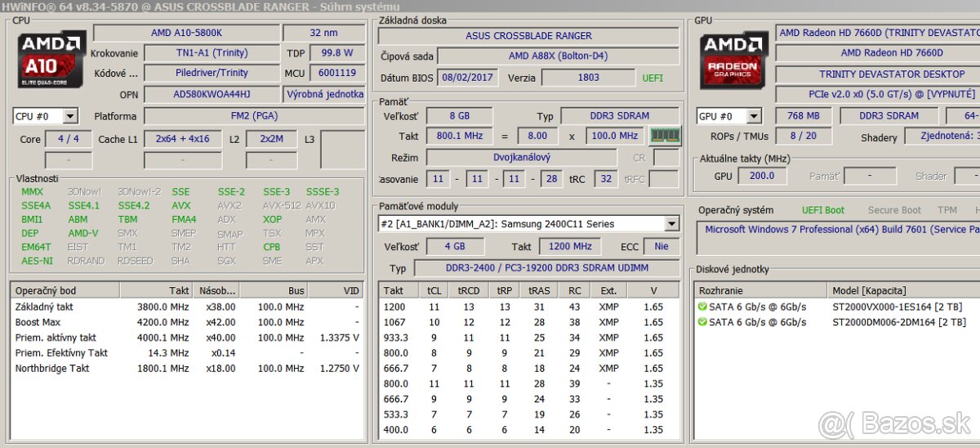
Task: Click the Dvojkanálový memory mode field
Action: (x=521, y=157)
